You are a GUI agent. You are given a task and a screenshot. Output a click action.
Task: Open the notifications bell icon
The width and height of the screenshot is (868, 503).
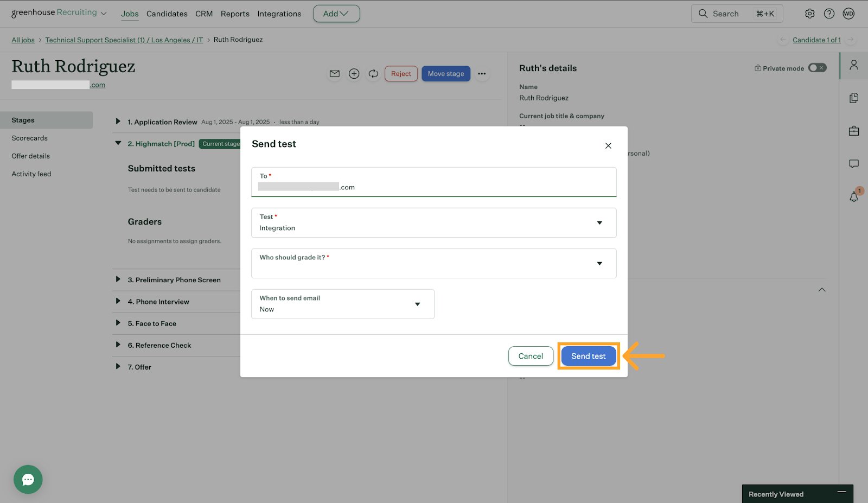pyautogui.click(x=854, y=196)
